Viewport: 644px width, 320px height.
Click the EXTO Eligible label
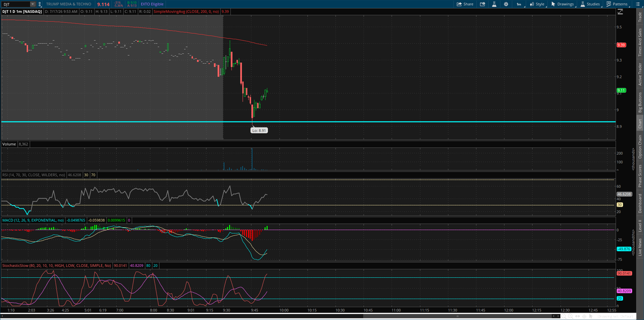tap(152, 4)
